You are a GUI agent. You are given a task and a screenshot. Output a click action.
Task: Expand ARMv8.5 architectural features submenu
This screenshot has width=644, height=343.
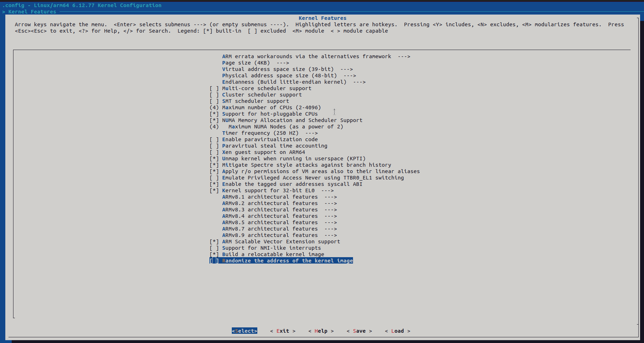[280, 222]
